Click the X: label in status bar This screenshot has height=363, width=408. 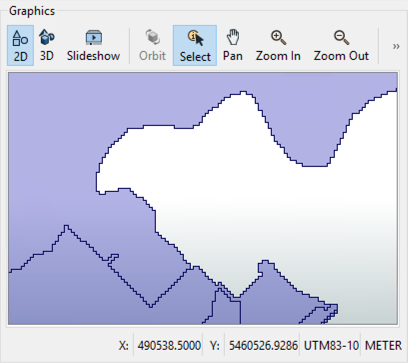[123, 345]
